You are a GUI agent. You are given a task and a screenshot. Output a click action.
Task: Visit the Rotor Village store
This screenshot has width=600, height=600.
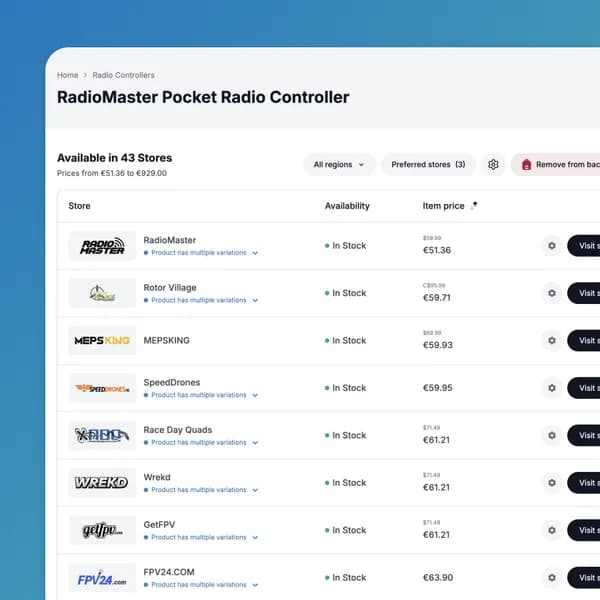[x=584, y=293]
